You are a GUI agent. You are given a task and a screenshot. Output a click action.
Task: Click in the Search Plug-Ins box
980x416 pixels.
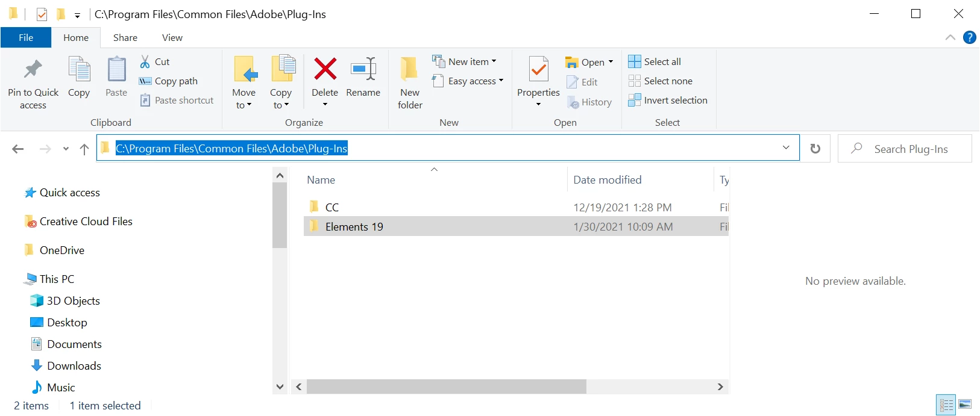[x=905, y=149]
